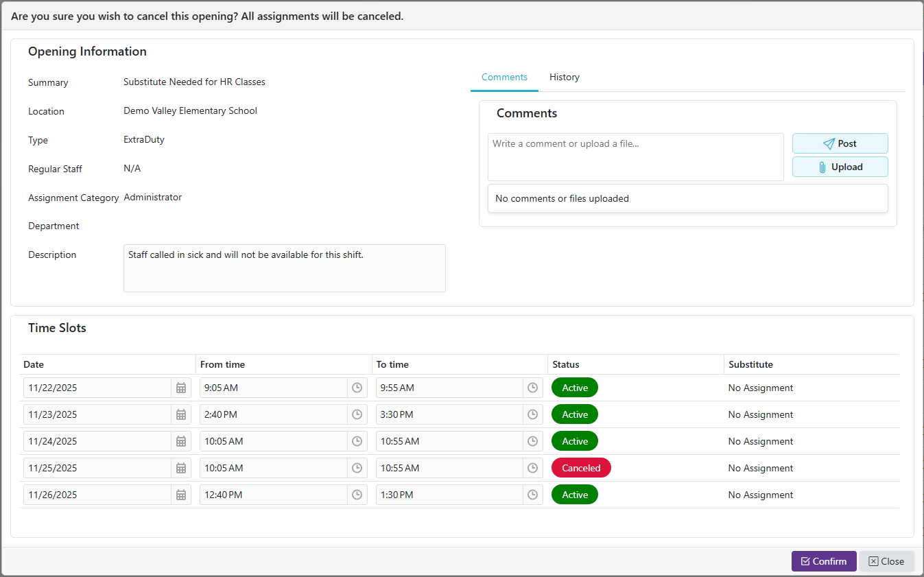Open time picker for 3:30 PM end
Viewport: 924px width, 577px height.
[532, 414]
